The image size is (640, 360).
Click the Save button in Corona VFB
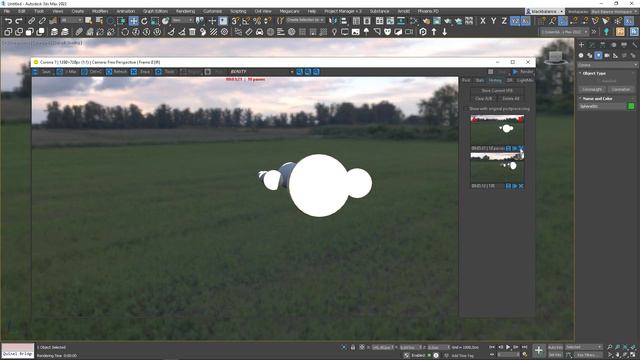click(x=42, y=72)
